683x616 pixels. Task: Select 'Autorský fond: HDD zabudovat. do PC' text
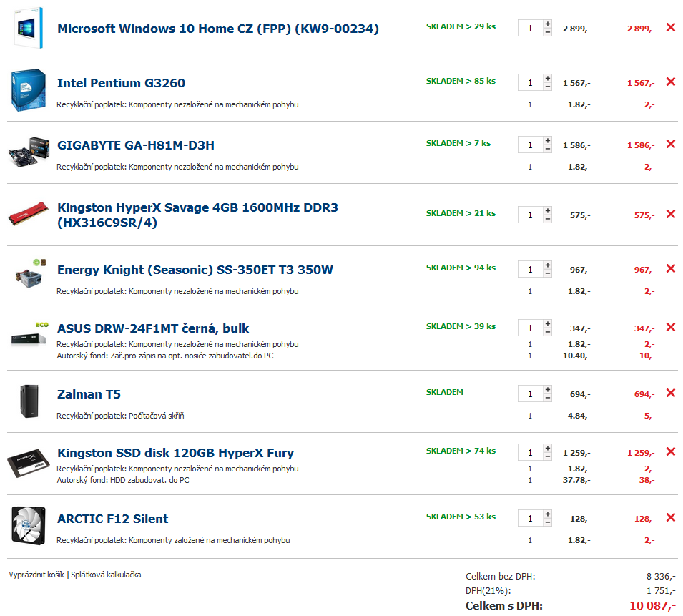pos(123,480)
